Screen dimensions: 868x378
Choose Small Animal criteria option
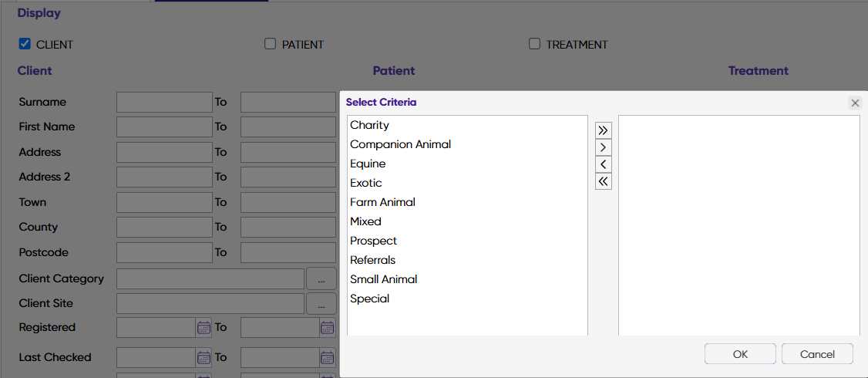(383, 279)
